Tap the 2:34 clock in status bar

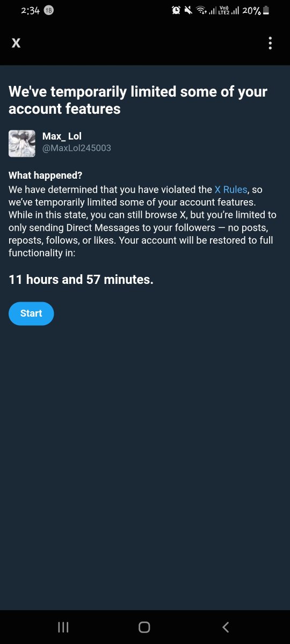(30, 11)
